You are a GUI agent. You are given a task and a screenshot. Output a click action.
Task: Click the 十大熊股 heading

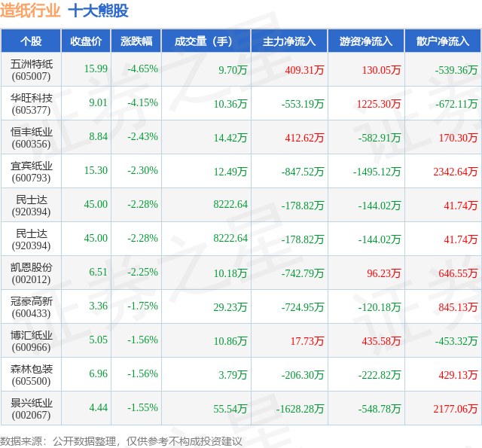coord(98,11)
